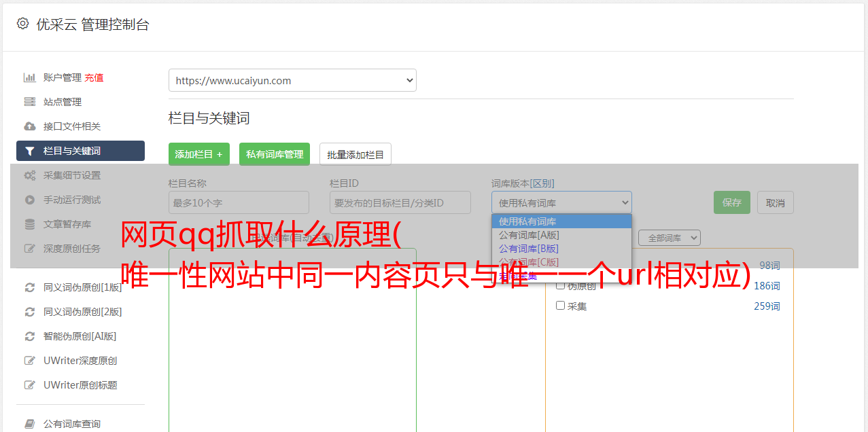The width and height of the screenshot is (868, 432).
Task: Click the play circle icon beside 手动运行测试
Action: click(x=29, y=200)
